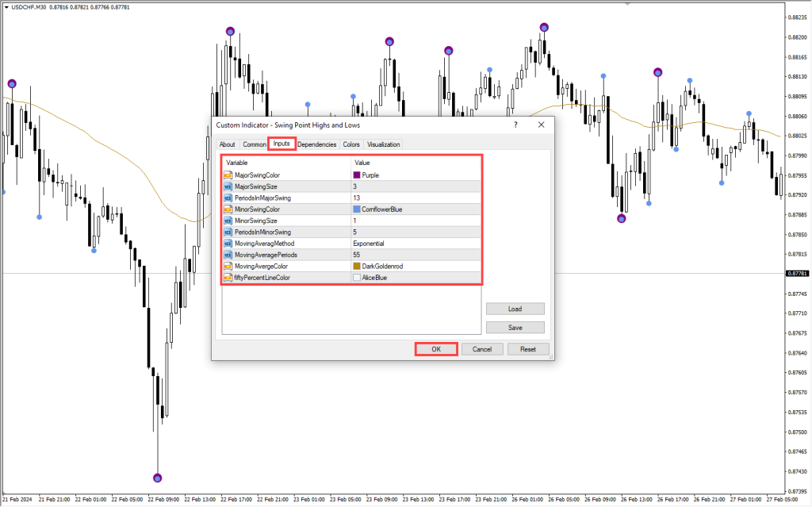Select the PeriodsInMajorSwing row label
Viewport: 812px width, 507px height.
(262, 198)
